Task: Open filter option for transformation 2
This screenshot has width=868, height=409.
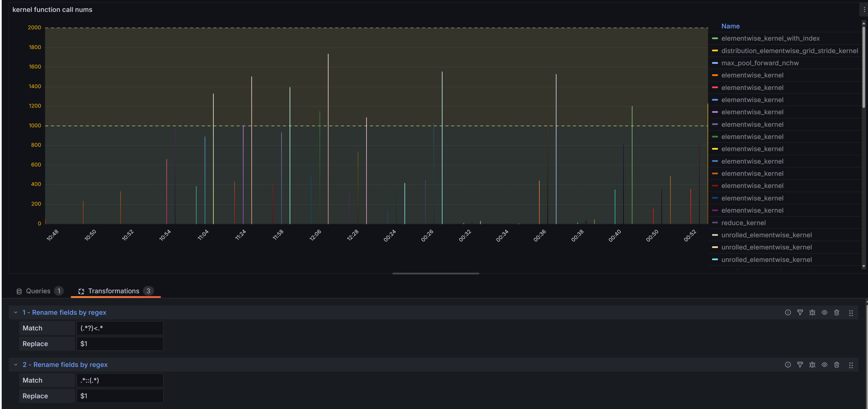Action: pyautogui.click(x=800, y=365)
